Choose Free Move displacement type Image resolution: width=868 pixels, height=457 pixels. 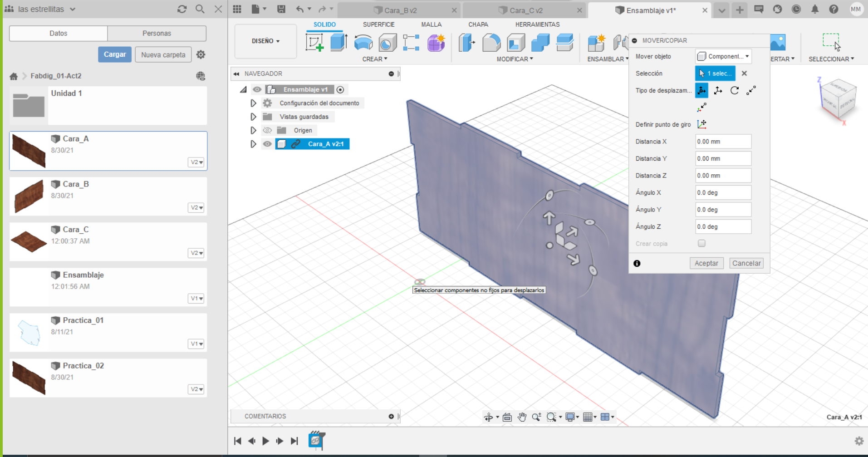tap(701, 90)
